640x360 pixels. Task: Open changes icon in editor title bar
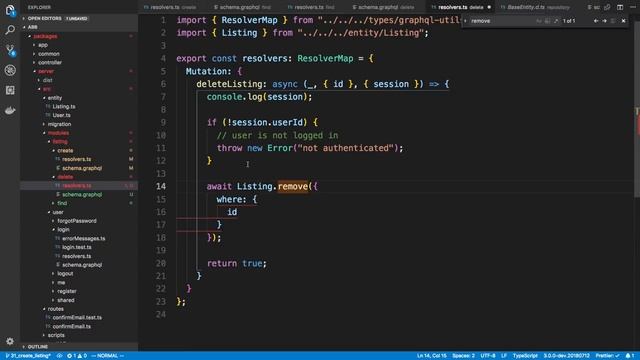[607, 7]
